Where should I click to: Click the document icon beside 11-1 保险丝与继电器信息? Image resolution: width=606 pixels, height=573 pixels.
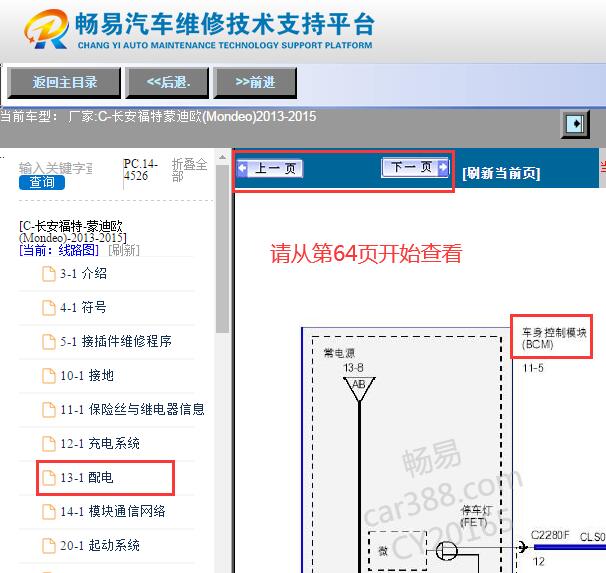49,410
